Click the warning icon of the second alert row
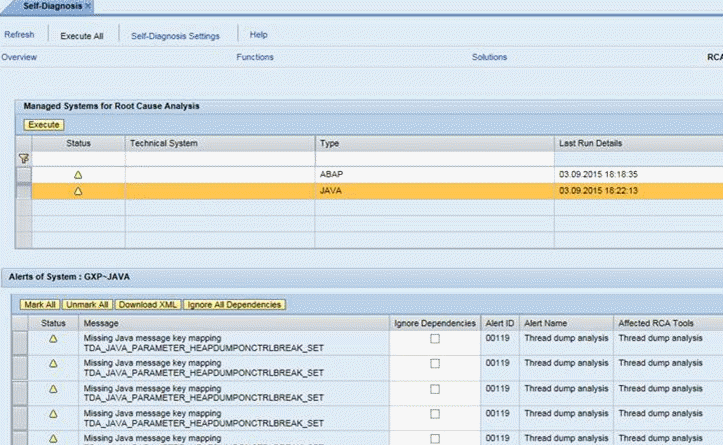 coord(53,364)
